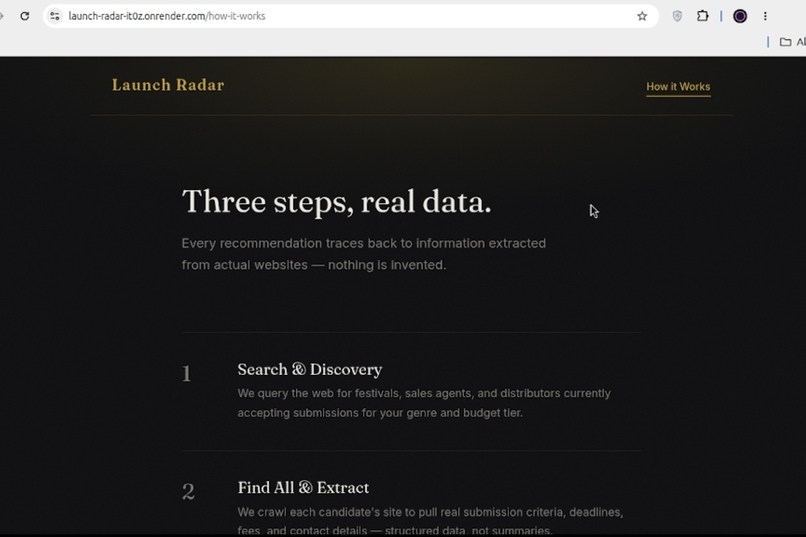Open the bookmarks folder icon
806x537 pixels.
(785, 42)
